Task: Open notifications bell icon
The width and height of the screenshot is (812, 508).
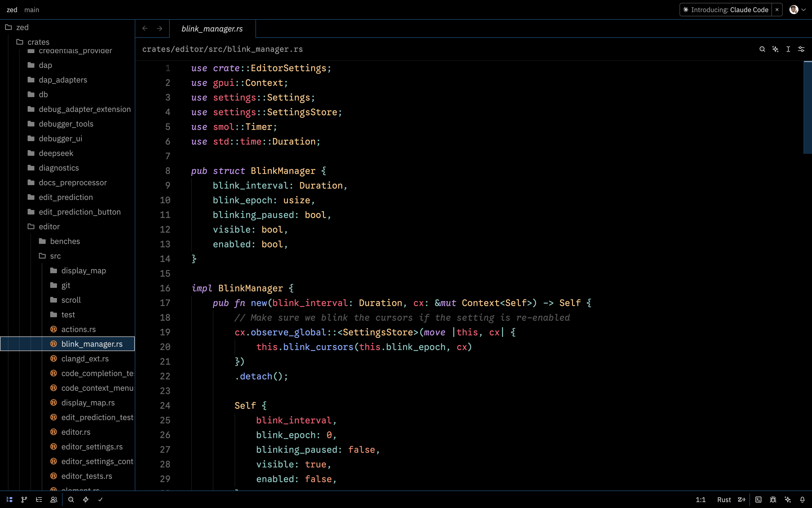Action: pos(802,500)
